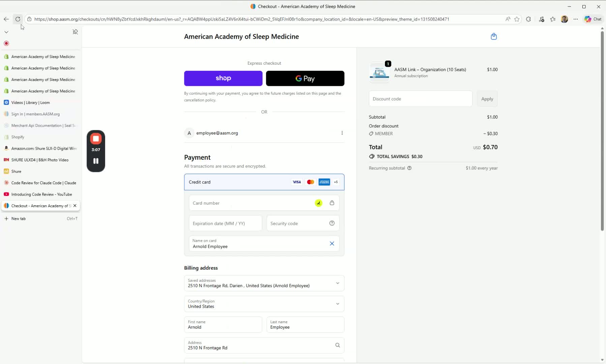Switch to Introducing Code Review - YouTube tab
Screen dimensions: 606x364
point(41,194)
